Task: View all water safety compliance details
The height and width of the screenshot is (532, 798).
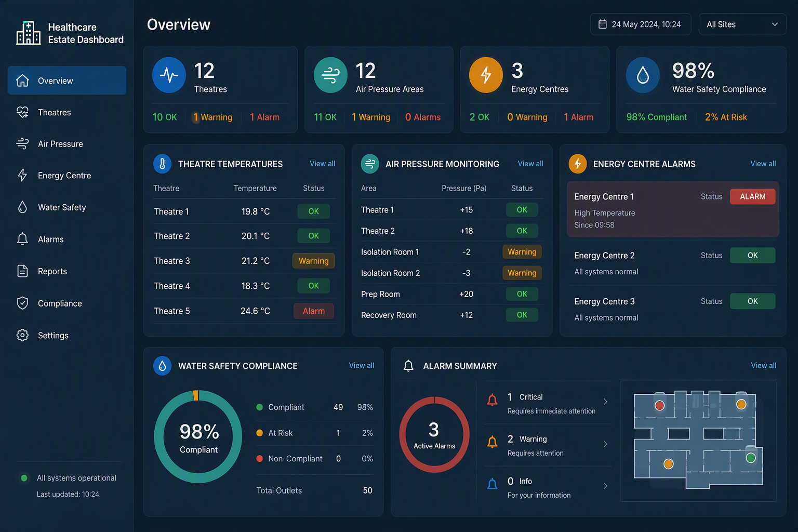Action: pyautogui.click(x=362, y=366)
